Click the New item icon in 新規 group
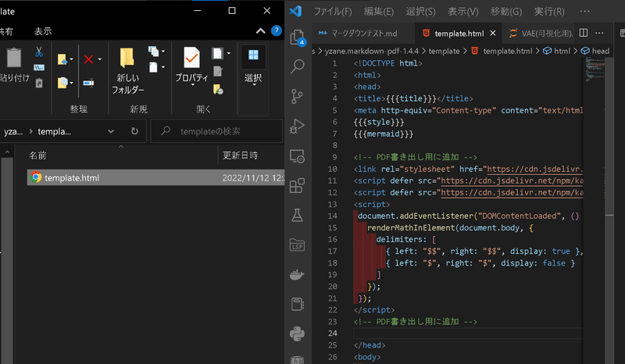This screenshot has height=364, width=625. point(153,52)
